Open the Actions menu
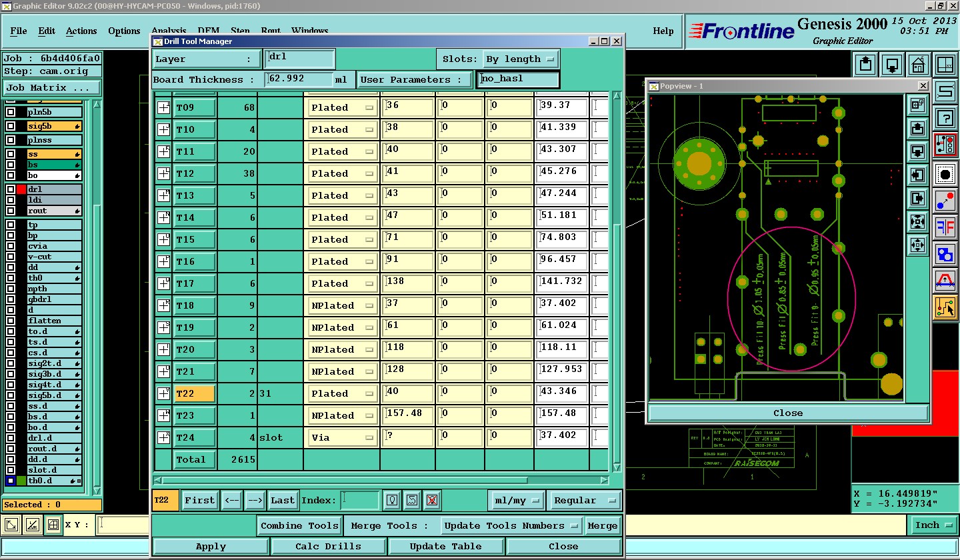Screen dimensions: 960x560 81,31
